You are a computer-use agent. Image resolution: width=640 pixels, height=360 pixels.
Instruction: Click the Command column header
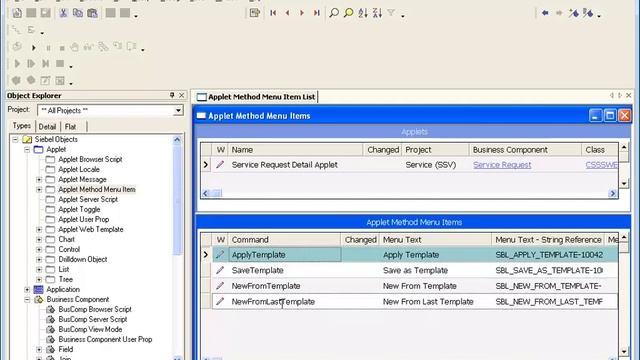tap(284, 240)
